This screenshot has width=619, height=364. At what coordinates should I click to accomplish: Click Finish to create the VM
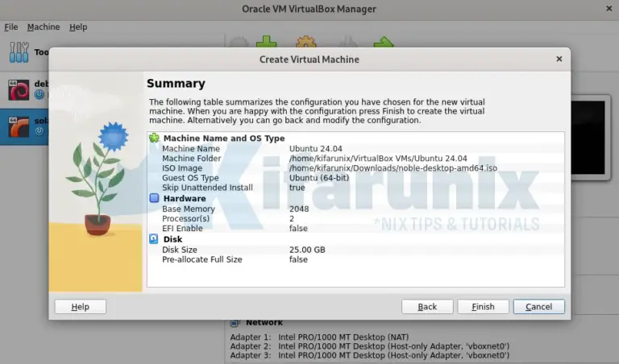pos(484,307)
